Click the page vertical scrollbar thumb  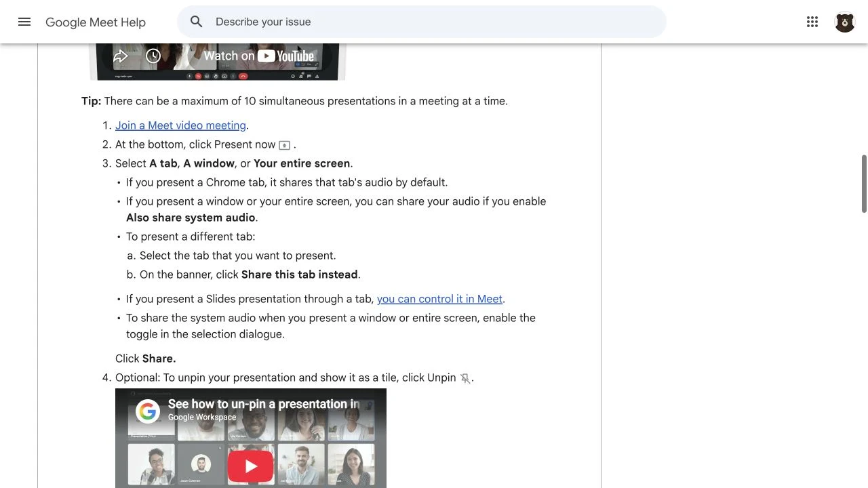click(x=864, y=184)
